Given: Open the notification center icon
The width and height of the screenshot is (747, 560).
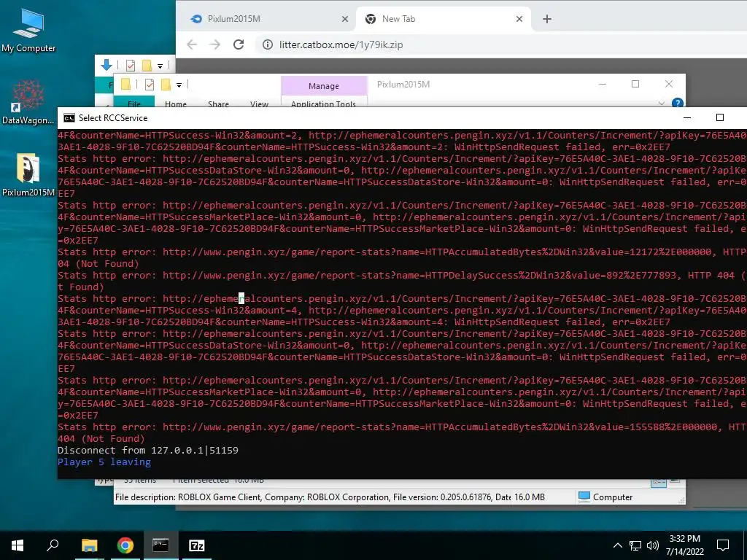Looking at the screenshot, I should click(x=723, y=545).
